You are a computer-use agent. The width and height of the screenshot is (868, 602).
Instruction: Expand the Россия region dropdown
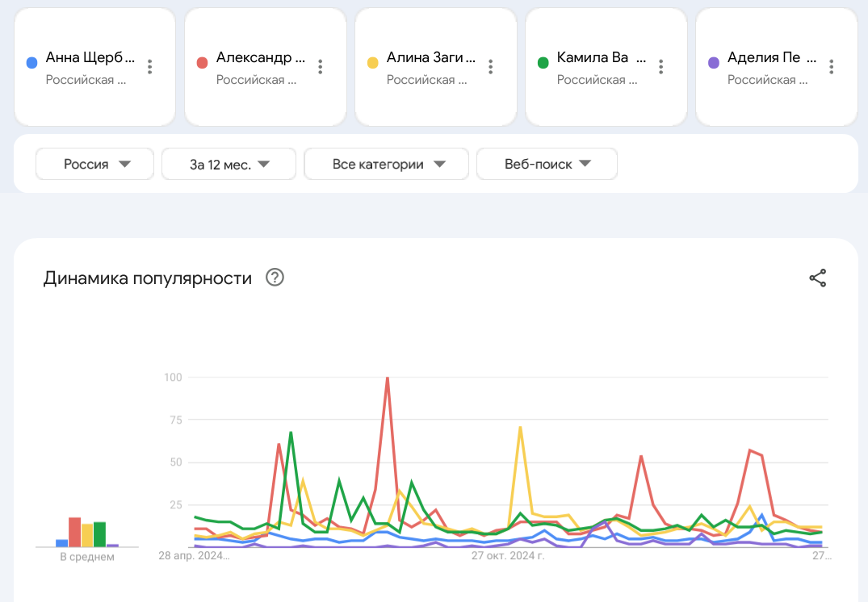pyautogui.click(x=95, y=164)
